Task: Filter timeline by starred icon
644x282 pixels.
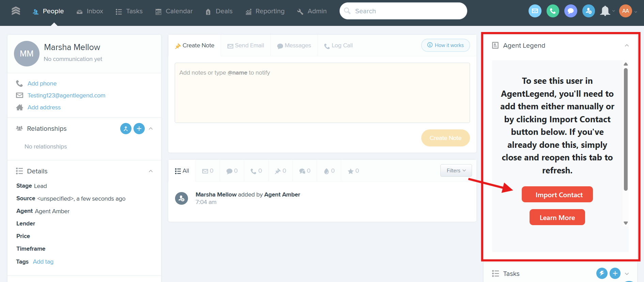Action: (x=353, y=171)
